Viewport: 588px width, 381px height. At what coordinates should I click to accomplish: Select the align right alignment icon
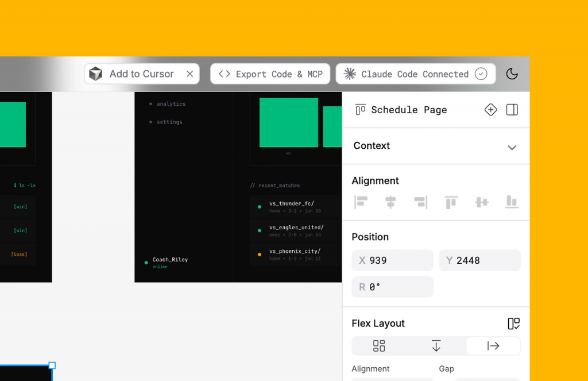(x=421, y=202)
